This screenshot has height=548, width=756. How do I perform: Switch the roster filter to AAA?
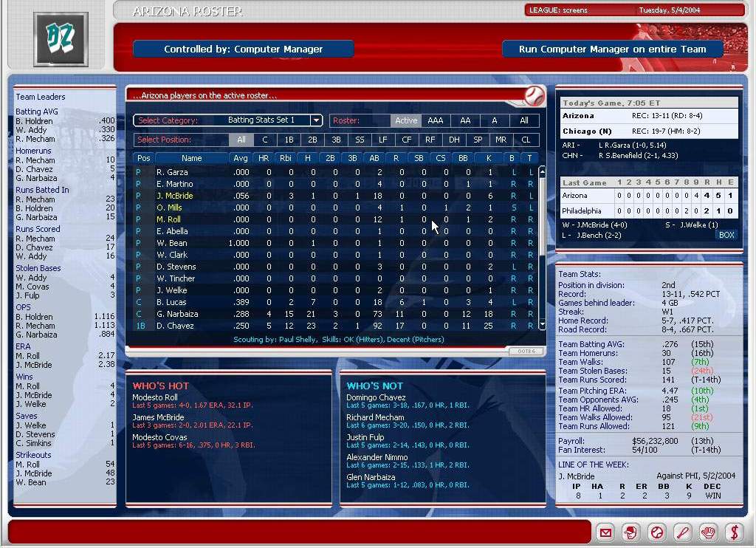(436, 120)
